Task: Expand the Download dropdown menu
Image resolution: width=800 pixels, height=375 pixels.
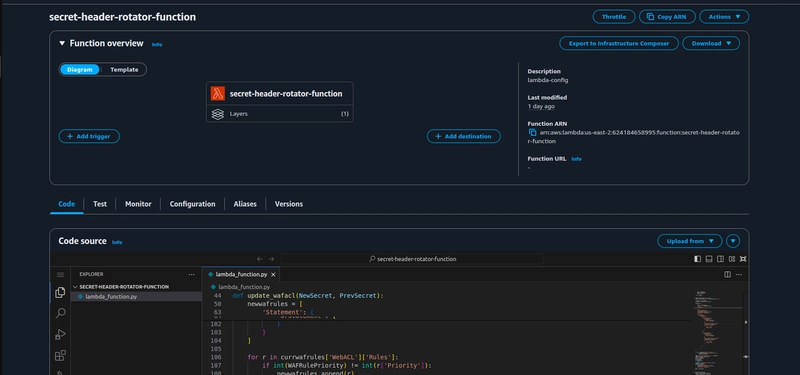Action: click(x=711, y=43)
